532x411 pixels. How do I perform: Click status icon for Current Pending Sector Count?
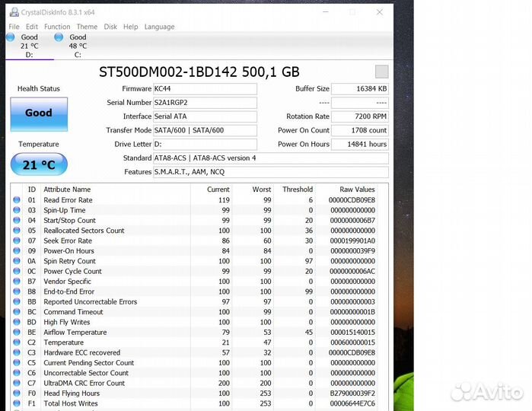[x=17, y=363]
